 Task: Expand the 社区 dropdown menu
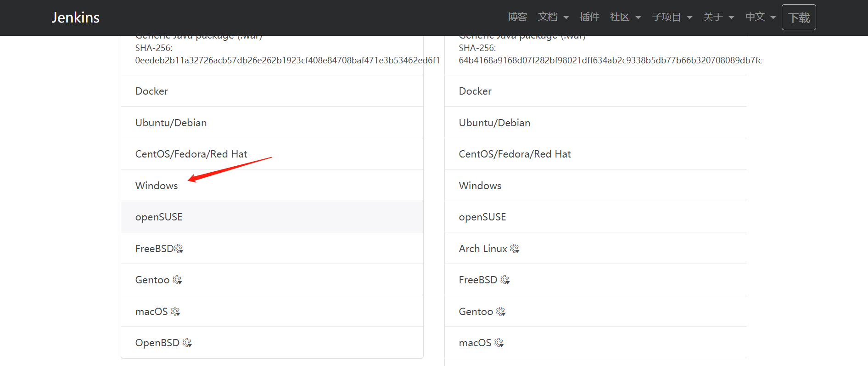coord(625,17)
